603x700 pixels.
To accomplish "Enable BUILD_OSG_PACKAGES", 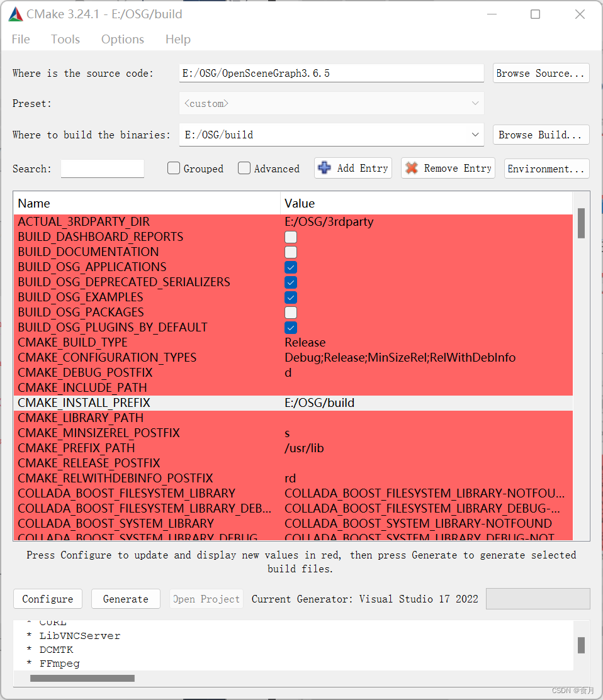I will (290, 313).
